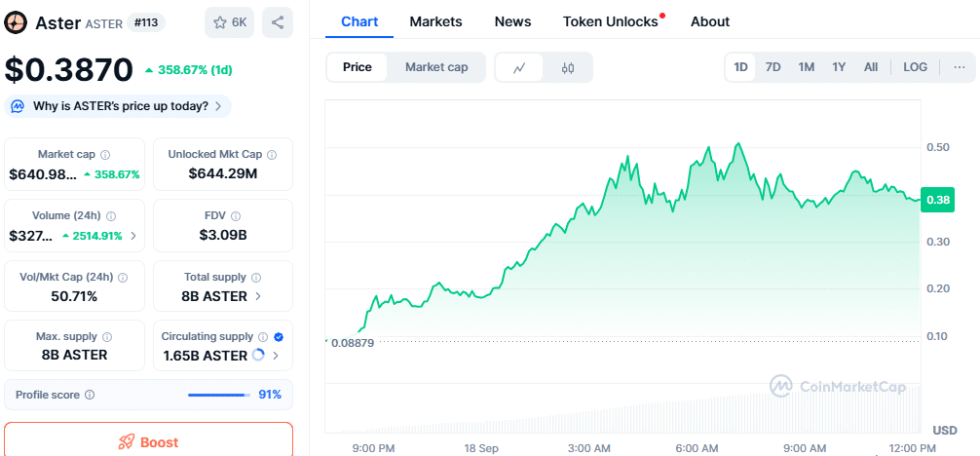Set chart range to 7D
The width and height of the screenshot is (980, 456).
pos(773,67)
